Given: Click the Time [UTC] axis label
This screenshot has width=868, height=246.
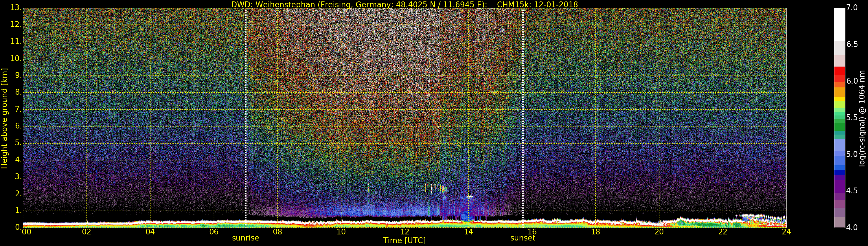Looking at the screenshot, I should click(404, 241).
